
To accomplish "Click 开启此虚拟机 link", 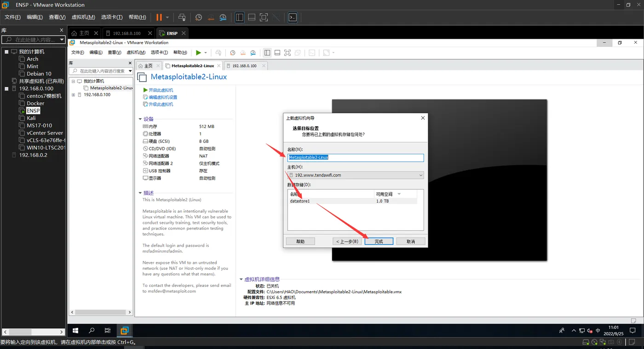I will [161, 90].
